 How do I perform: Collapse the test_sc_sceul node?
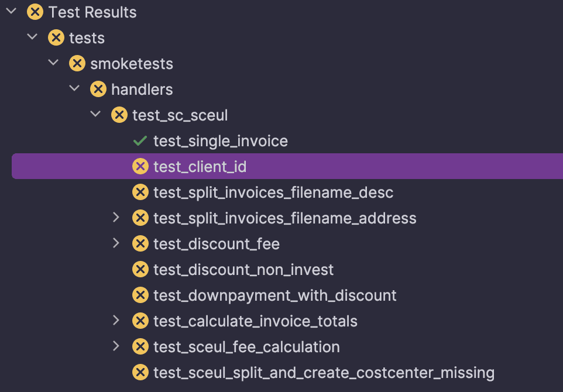(95, 115)
